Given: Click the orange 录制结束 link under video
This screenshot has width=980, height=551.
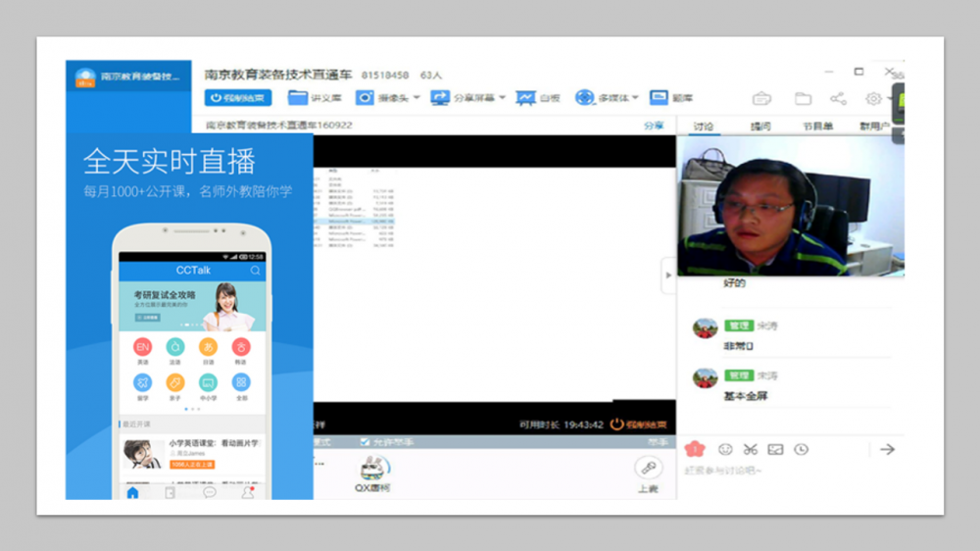Looking at the screenshot, I should [x=638, y=425].
